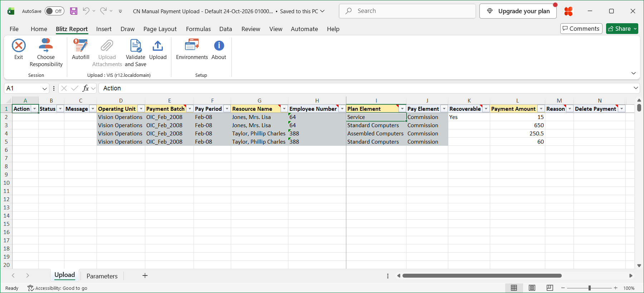Image resolution: width=644 pixels, height=293 pixels.
Task: Select payment amount 250.5 cell
Action: click(x=517, y=133)
